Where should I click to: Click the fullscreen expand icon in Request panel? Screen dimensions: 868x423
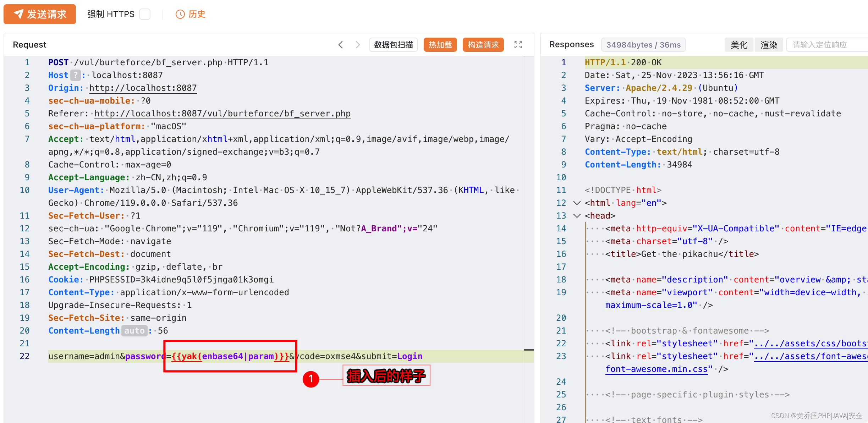tap(518, 45)
